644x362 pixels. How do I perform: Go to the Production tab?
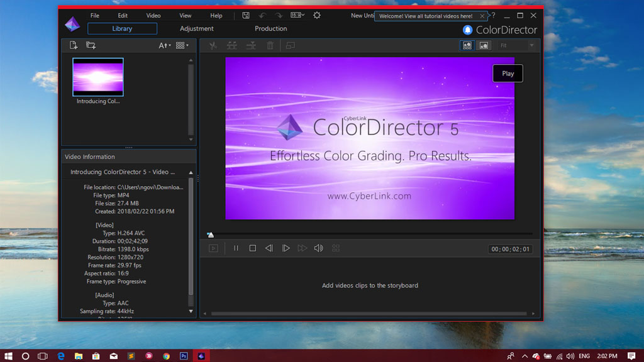270,28
